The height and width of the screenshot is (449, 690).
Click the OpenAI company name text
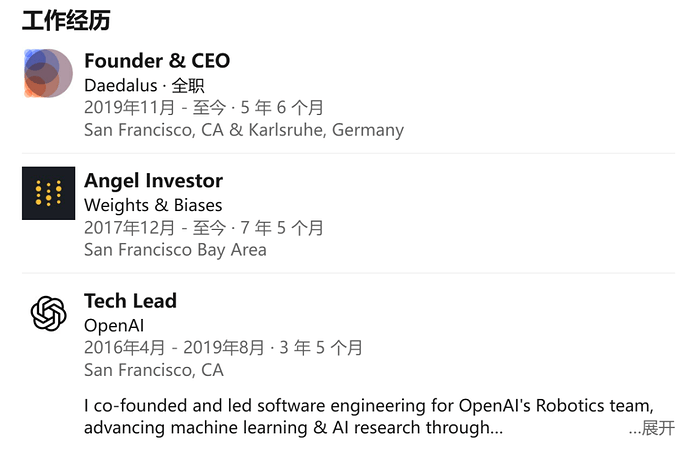[x=114, y=326]
